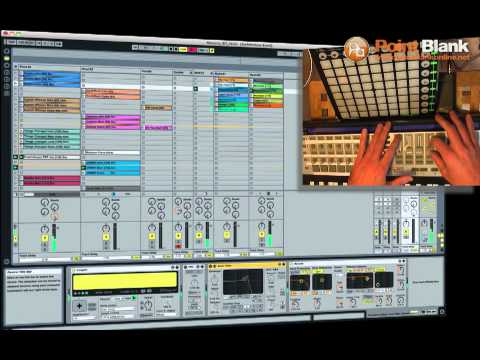The height and width of the screenshot is (360, 480).
Task: Click the yellow play button in transport
Action: [183, 50]
